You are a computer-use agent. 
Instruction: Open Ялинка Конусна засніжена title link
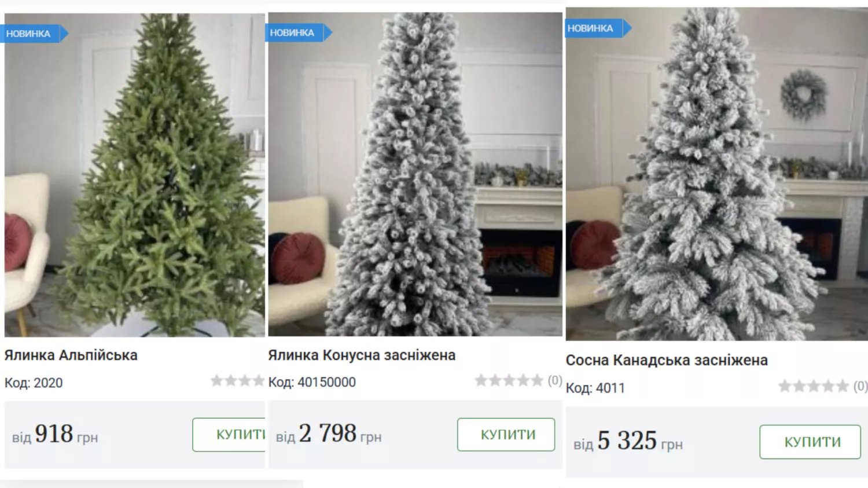pos(362,355)
